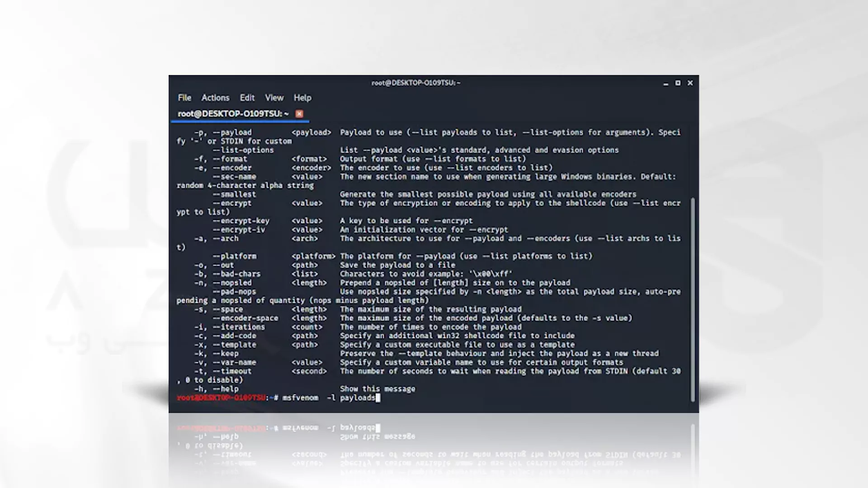Viewport: 868px width, 488px height.
Task: Close the terminal tab with red X
Action: click(x=299, y=114)
